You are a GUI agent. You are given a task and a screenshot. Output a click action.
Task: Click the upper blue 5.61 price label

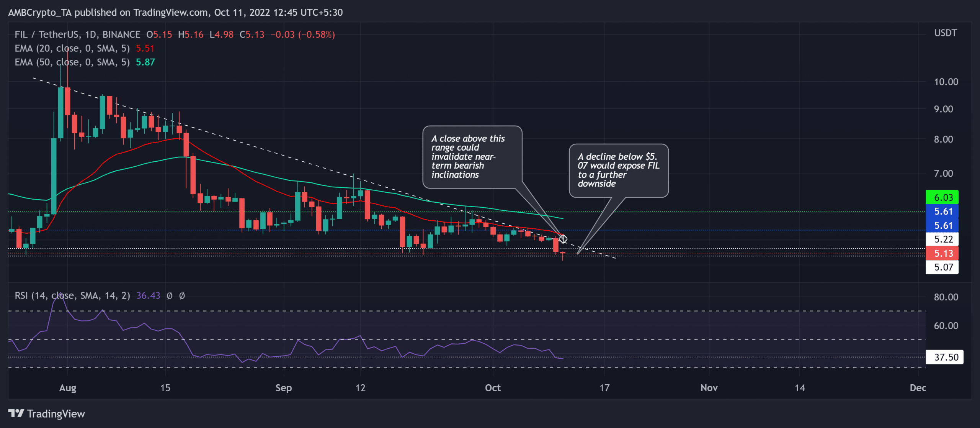pyautogui.click(x=942, y=211)
